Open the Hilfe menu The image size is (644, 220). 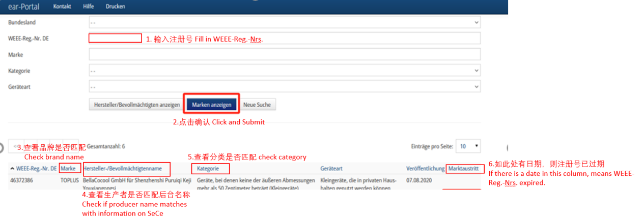pos(88,7)
